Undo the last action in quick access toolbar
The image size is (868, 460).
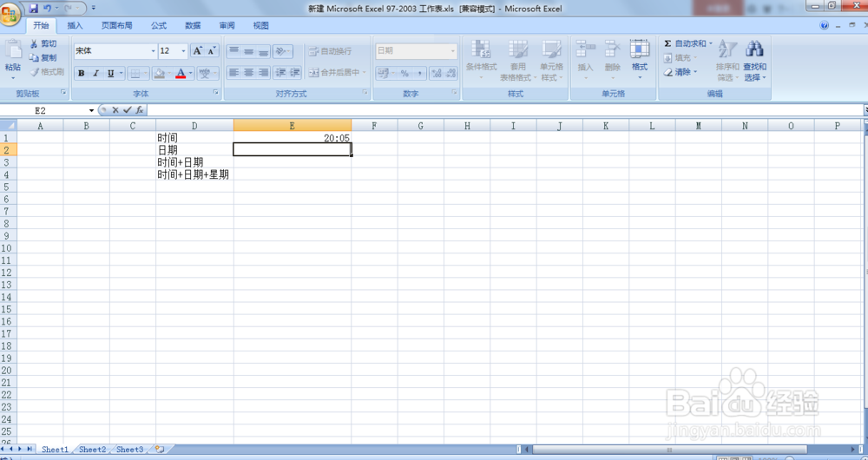(x=47, y=9)
